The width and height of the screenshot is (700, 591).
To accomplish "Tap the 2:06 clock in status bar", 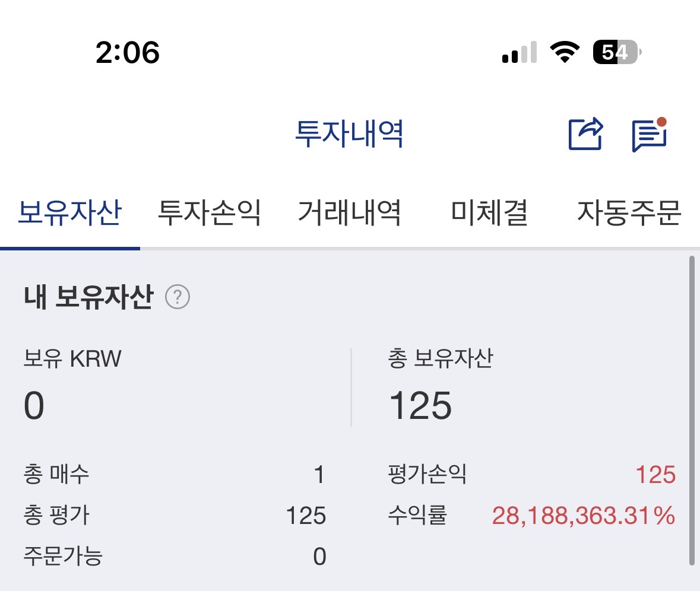I will (128, 53).
